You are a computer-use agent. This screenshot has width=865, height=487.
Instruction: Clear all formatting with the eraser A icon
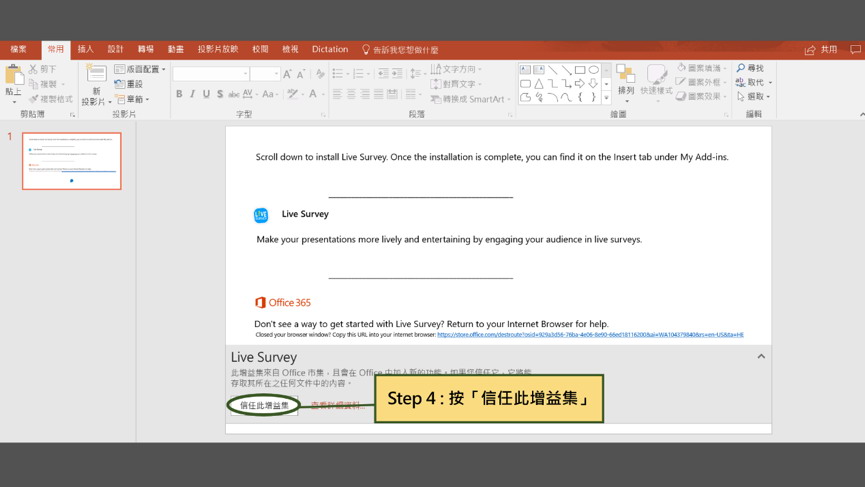point(321,74)
